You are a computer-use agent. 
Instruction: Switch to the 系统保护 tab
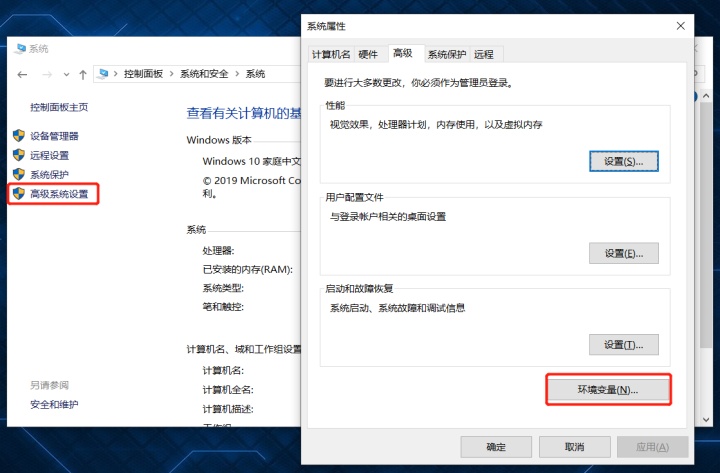click(447, 54)
